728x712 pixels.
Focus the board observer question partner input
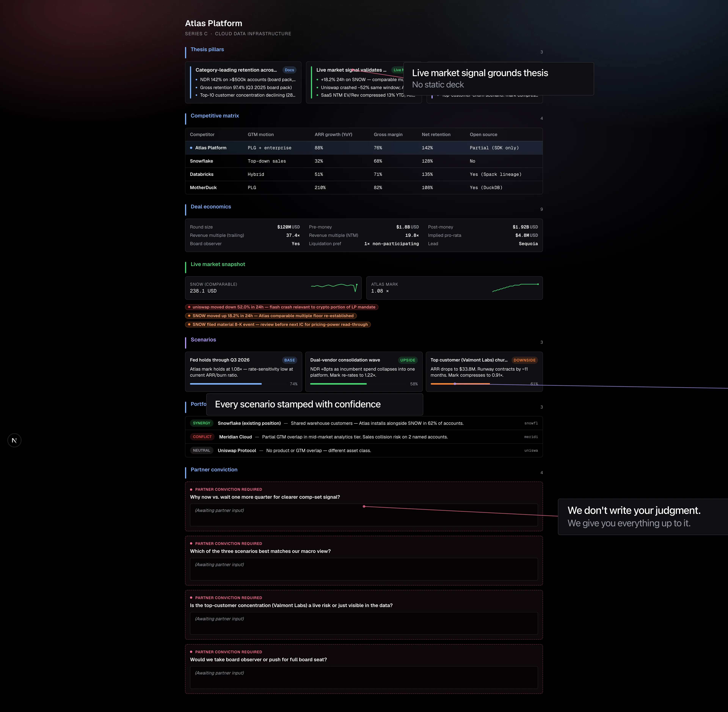(x=364, y=678)
